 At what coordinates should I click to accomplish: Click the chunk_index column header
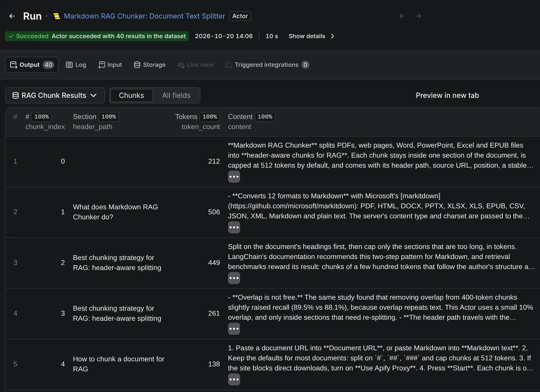coord(45,122)
